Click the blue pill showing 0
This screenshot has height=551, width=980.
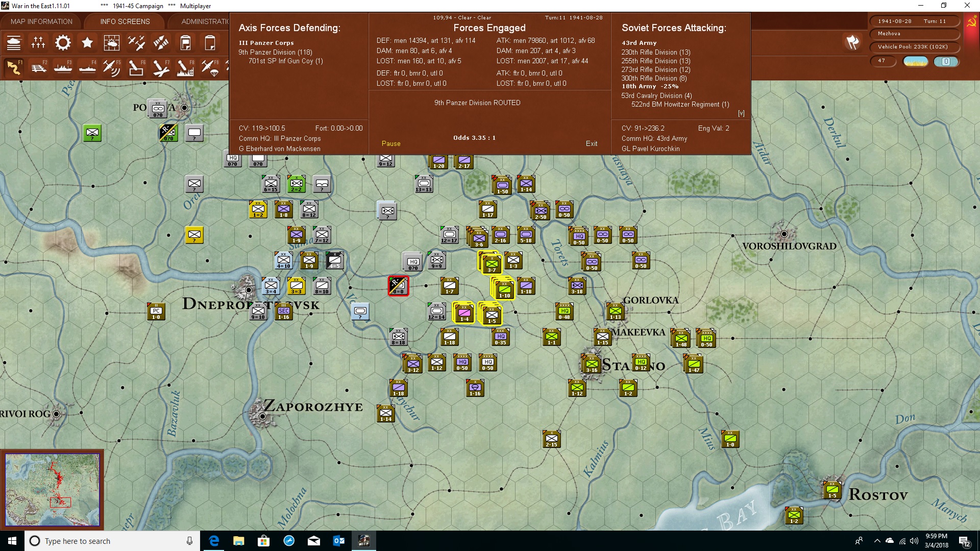[x=946, y=61]
